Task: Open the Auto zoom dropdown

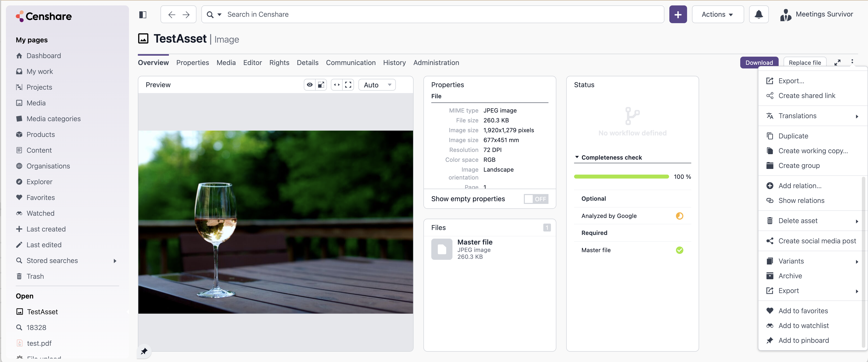Action: [377, 85]
